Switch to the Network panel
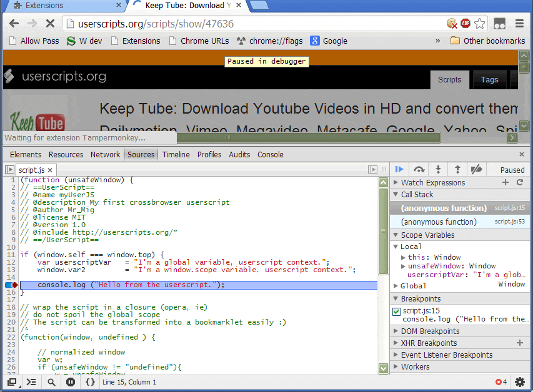The width and height of the screenshot is (533, 392). (x=105, y=155)
